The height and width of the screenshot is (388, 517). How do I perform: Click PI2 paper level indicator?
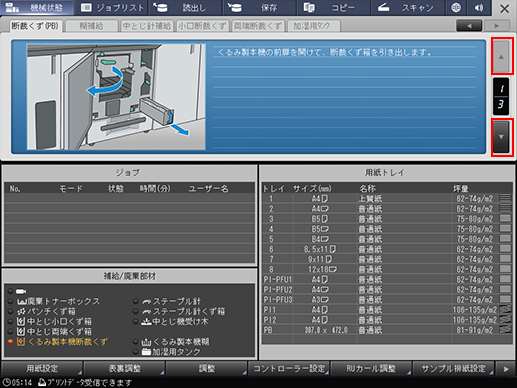pyautogui.click(x=505, y=320)
